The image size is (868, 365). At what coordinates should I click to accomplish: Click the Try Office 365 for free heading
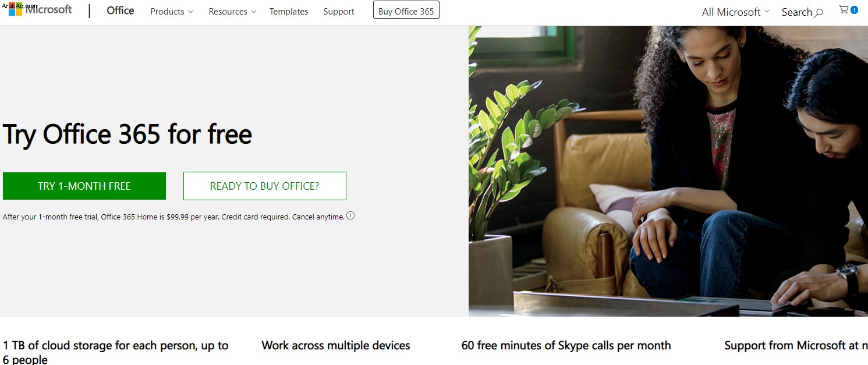pyautogui.click(x=127, y=134)
